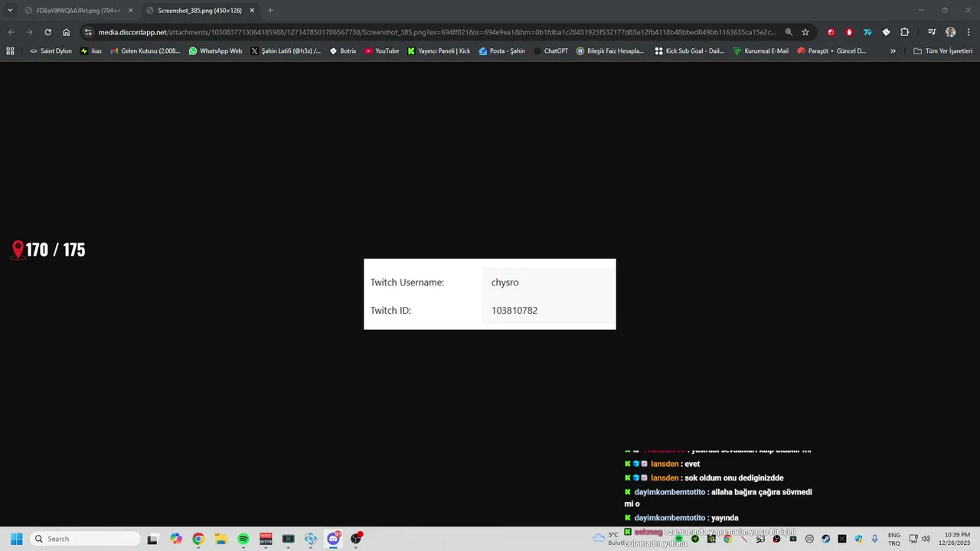
Task: Click the address bar URL field
Action: coord(436,32)
